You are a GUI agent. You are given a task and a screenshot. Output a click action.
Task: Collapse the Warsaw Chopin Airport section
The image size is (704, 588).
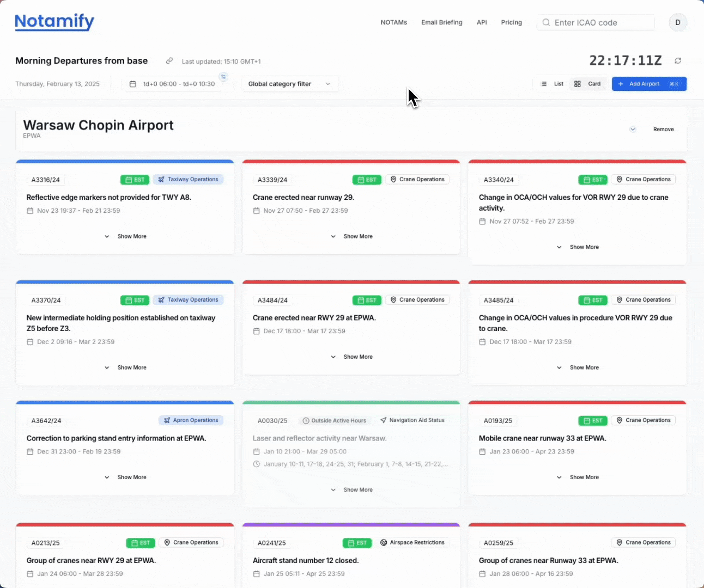(x=633, y=130)
